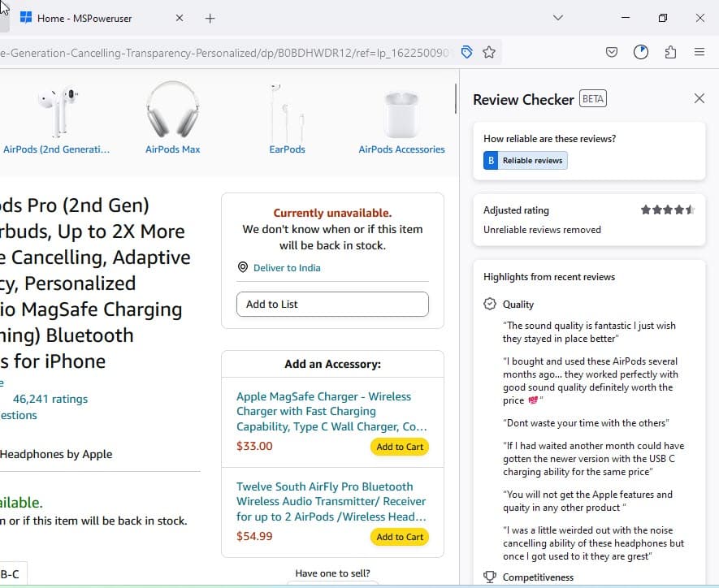Image resolution: width=719 pixels, height=588 pixels.
Task: Expand the list all tabs chevron
Action: [558, 18]
